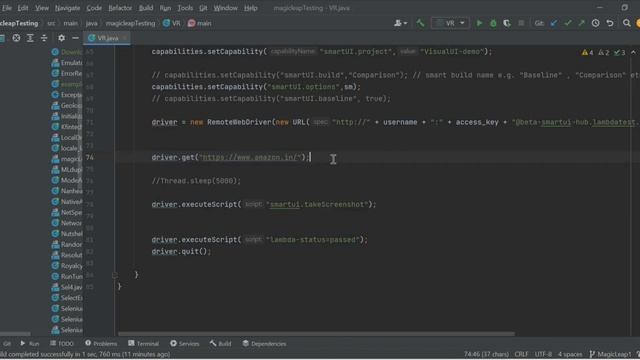Open the Help menu
Viewport: 640px width, 360px height.
click(x=251, y=8)
